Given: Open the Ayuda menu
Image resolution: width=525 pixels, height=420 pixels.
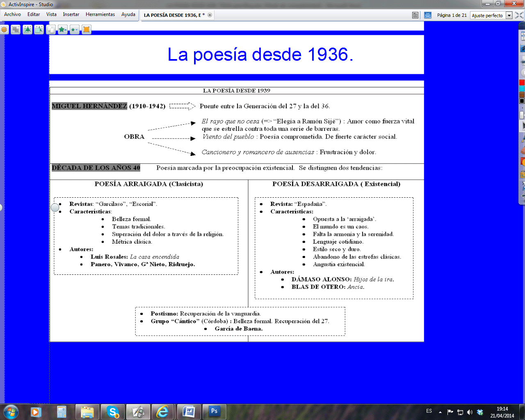Looking at the screenshot, I should coord(128,14).
